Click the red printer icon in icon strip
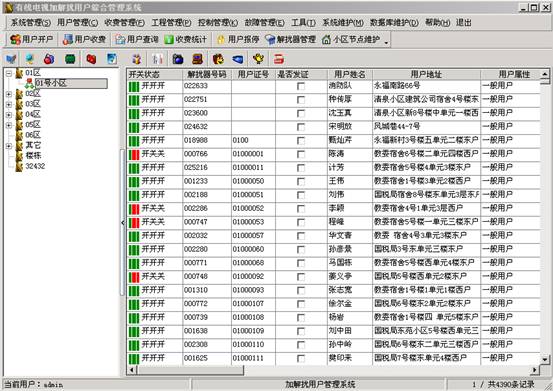The image size is (553, 391). [x=279, y=59]
